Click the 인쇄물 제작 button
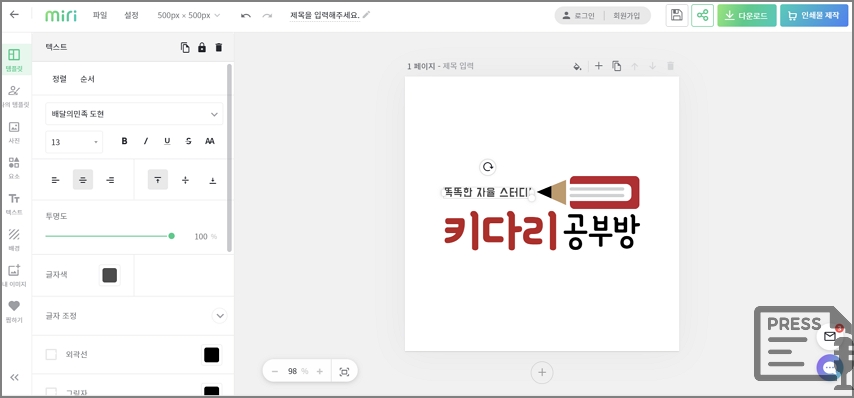This screenshot has width=854, height=398. tap(814, 15)
